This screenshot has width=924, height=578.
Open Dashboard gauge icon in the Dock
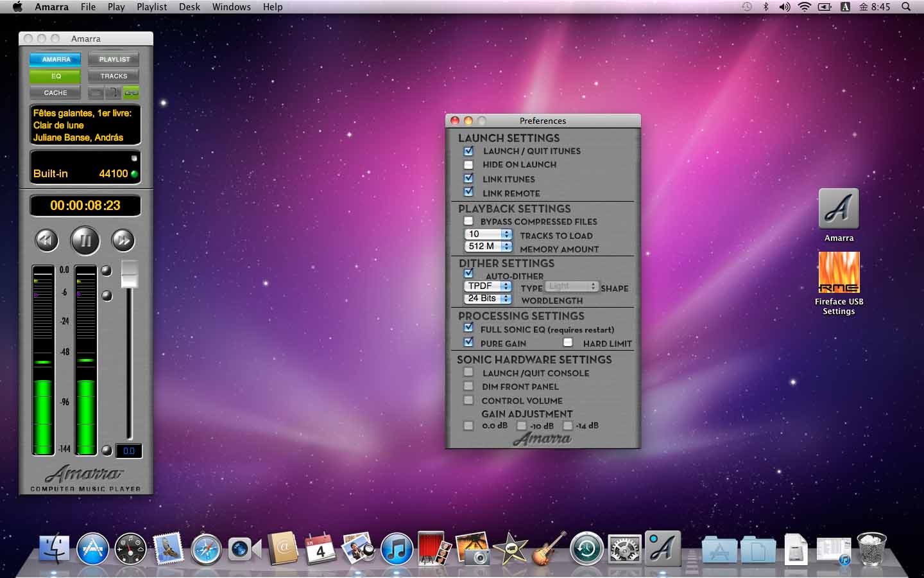pos(130,550)
